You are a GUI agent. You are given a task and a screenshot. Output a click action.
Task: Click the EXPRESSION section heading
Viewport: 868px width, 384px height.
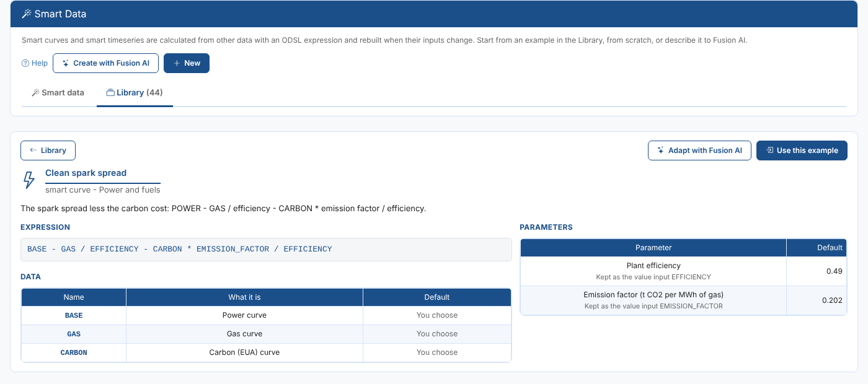45,227
